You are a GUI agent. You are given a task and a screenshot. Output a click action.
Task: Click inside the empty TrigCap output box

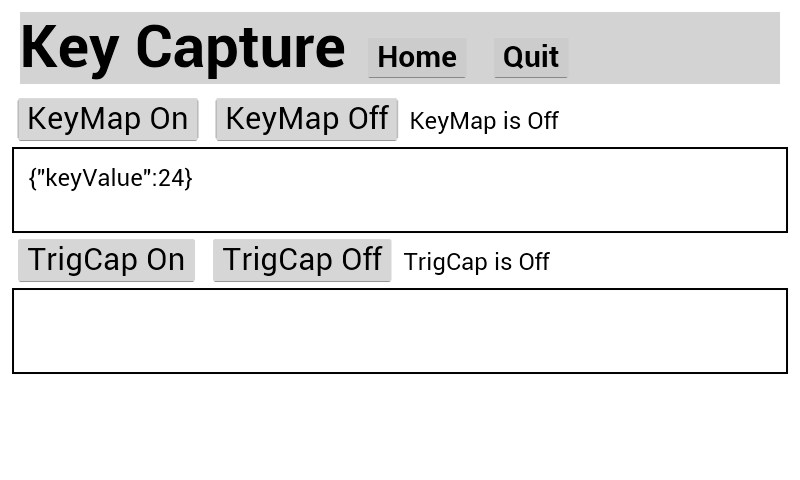(400, 331)
